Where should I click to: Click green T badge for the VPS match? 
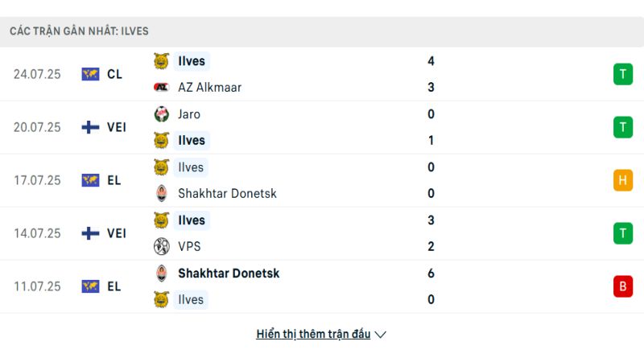coord(623,233)
